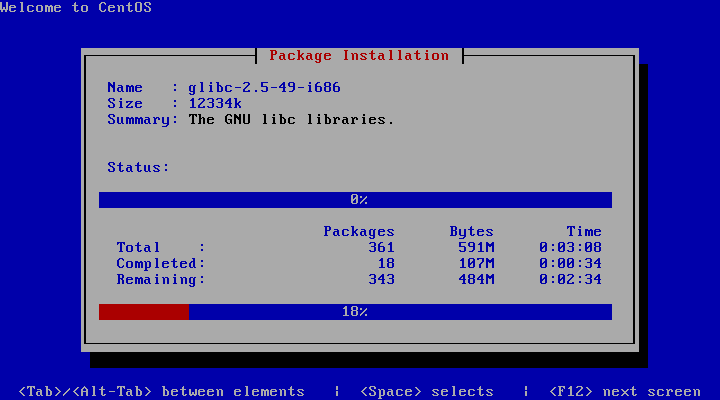The width and height of the screenshot is (720, 400).
Task: Click the size value 12334k
Action: click(x=215, y=103)
